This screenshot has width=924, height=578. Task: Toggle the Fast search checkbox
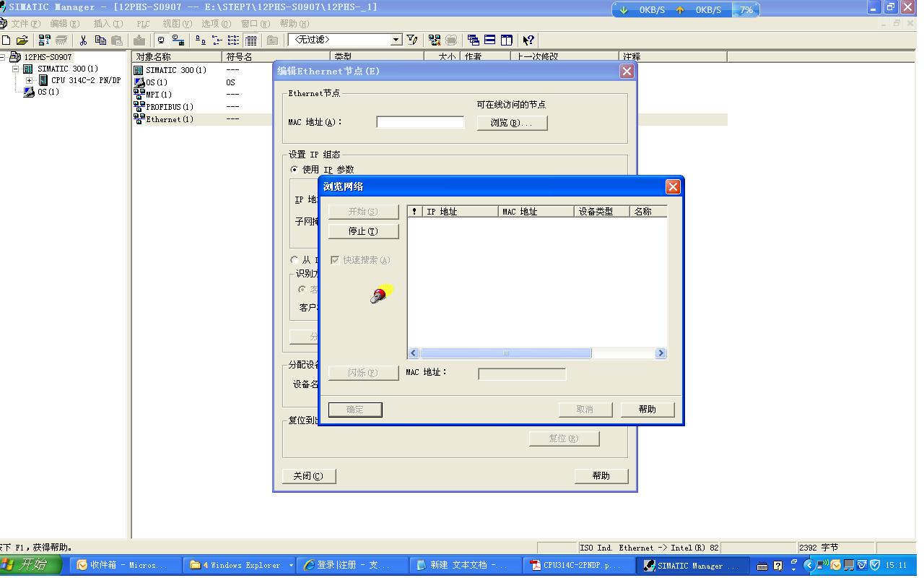coord(335,260)
